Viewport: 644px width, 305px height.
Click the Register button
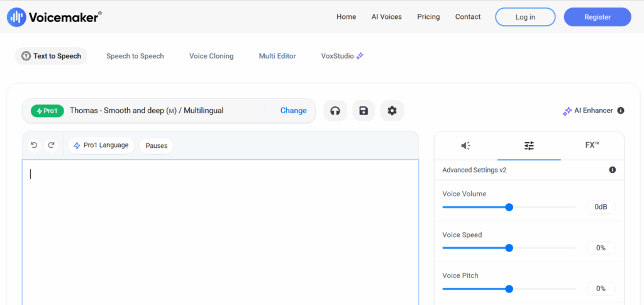(x=597, y=17)
